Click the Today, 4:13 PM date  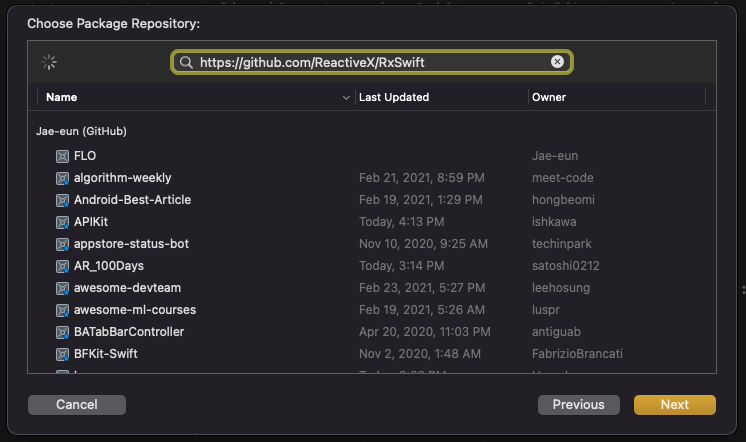click(402, 222)
